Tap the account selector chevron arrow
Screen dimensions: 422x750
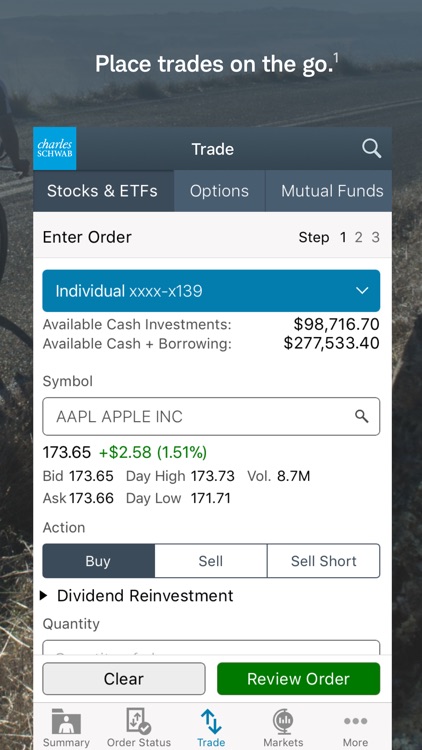click(x=362, y=291)
